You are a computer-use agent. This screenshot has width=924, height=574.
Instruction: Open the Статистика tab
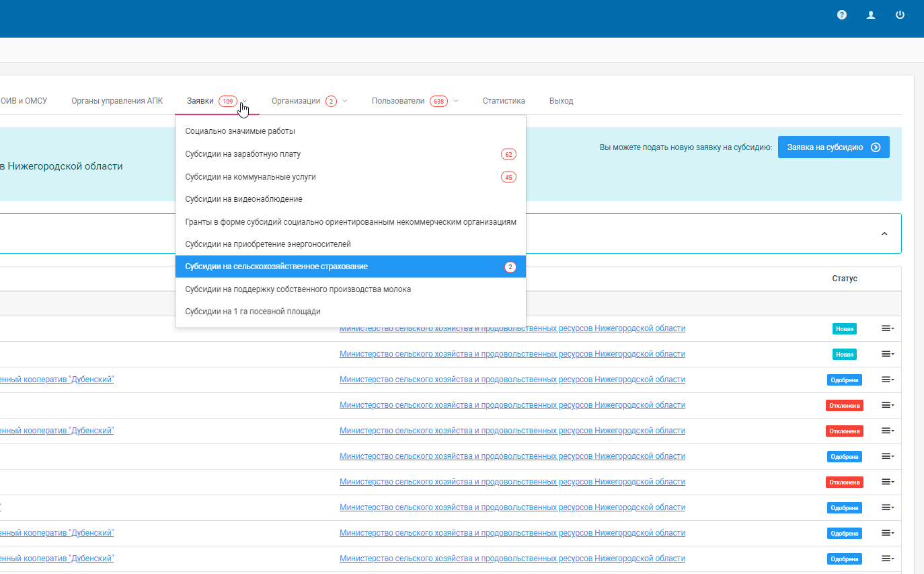point(504,101)
